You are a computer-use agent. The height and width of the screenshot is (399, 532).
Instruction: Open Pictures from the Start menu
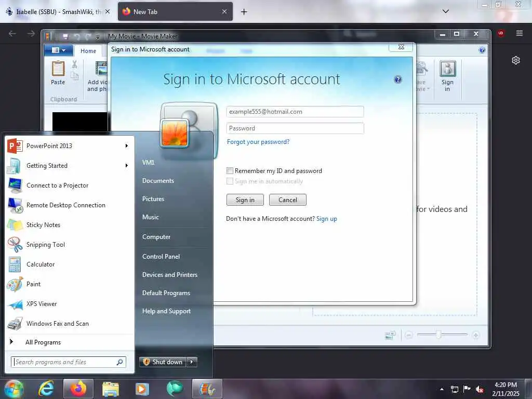point(153,199)
